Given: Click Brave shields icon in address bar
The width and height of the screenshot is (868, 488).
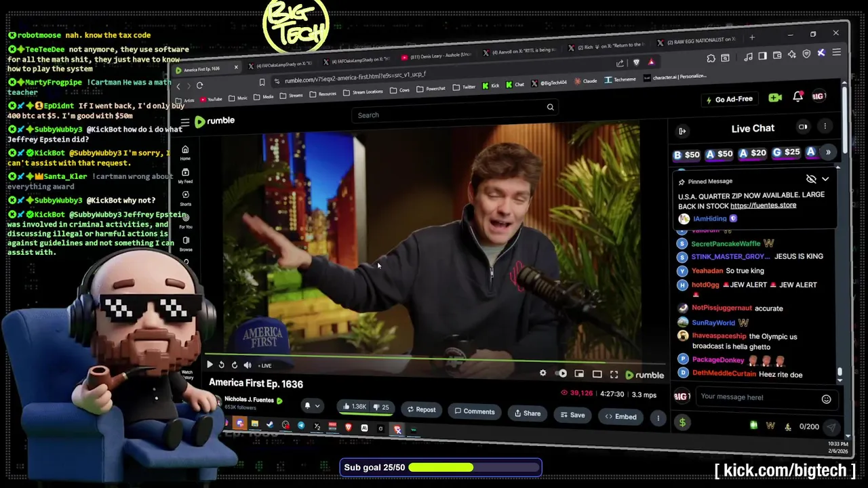Looking at the screenshot, I should [x=635, y=62].
